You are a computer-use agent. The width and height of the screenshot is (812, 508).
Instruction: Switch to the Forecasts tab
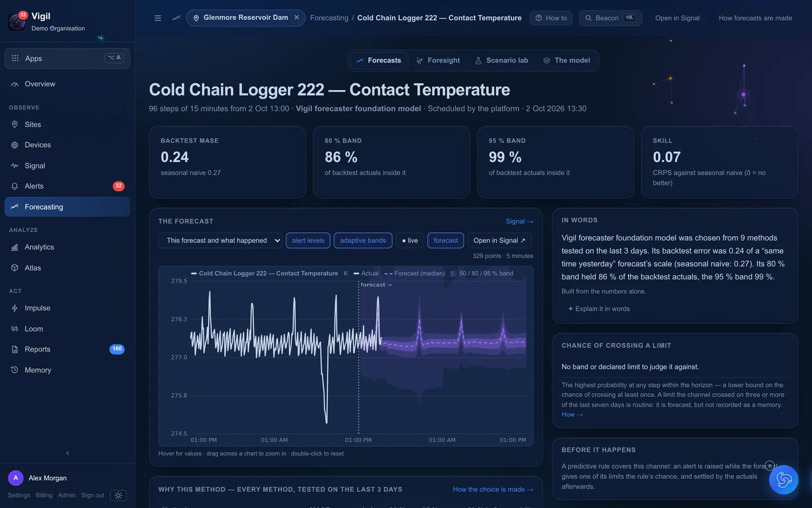(379, 60)
